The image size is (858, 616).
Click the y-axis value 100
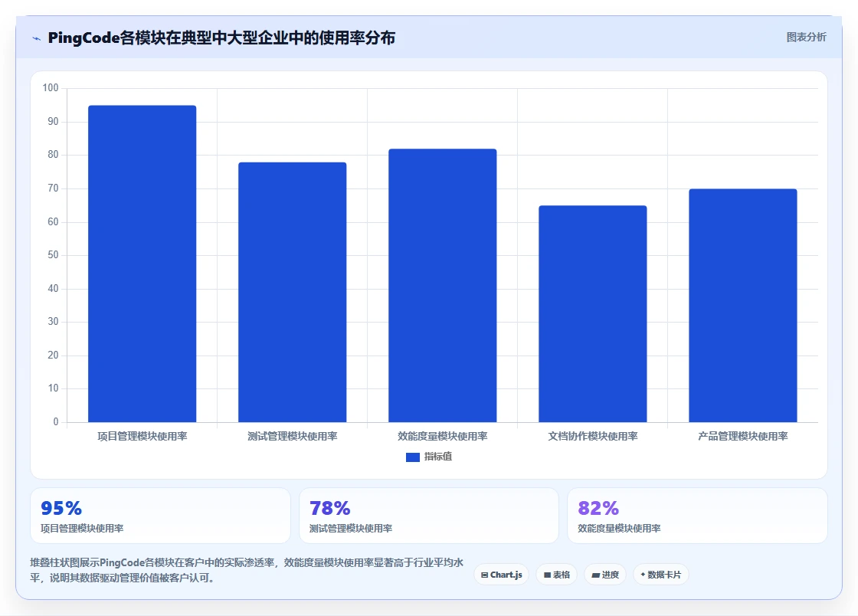point(51,88)
